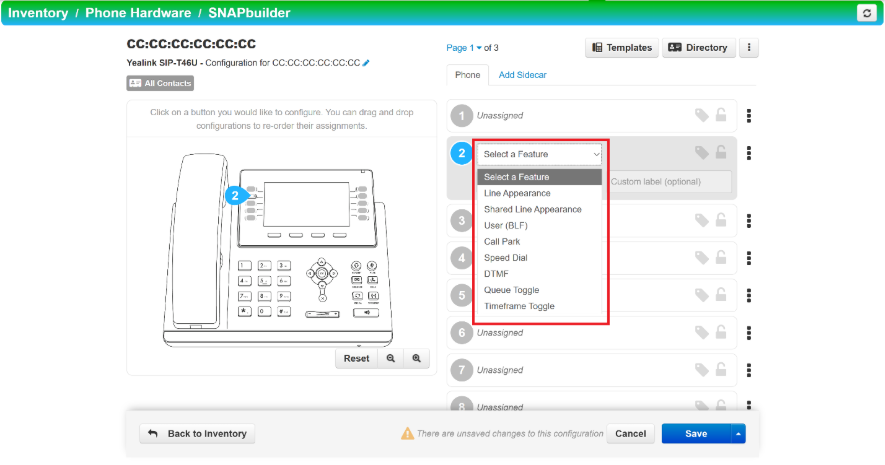The width and height of the screenshot is (885, 465).
Task: Open the top kebab menu beside Directory
Action: click(749, 48)
